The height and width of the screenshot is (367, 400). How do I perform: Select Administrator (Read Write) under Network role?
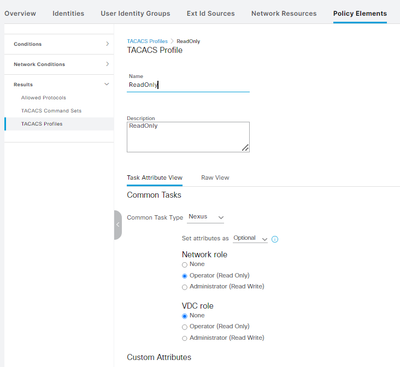(x=184, y=287)
